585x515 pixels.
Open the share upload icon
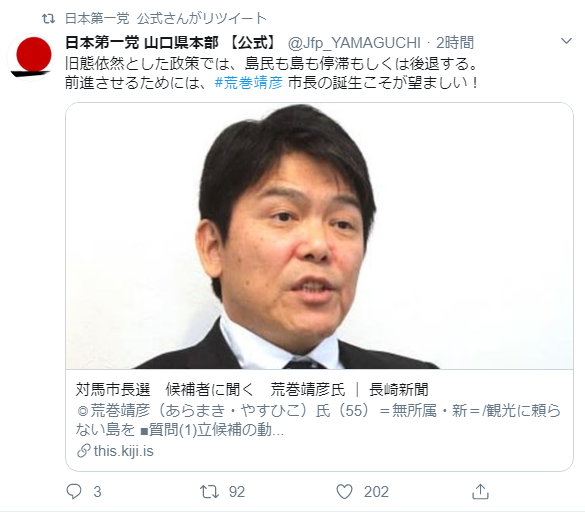[x=480, y=491]
